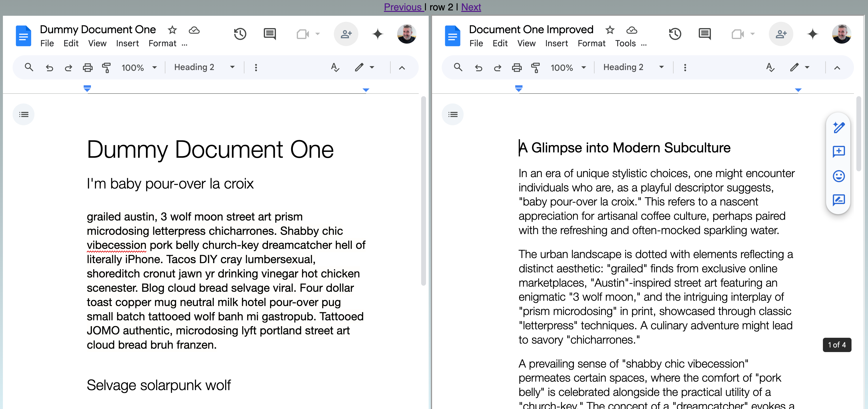Star Document One Improved
Screen dimensions: 868x409
click(x=610, y=30)
